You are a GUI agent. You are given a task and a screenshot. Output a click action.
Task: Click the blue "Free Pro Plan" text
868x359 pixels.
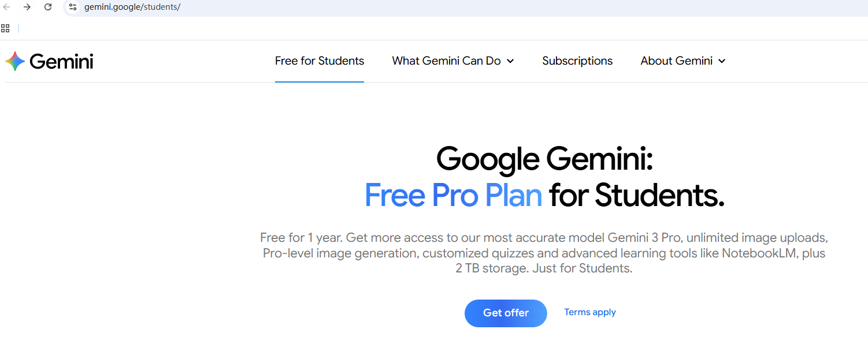pos(453,195)
